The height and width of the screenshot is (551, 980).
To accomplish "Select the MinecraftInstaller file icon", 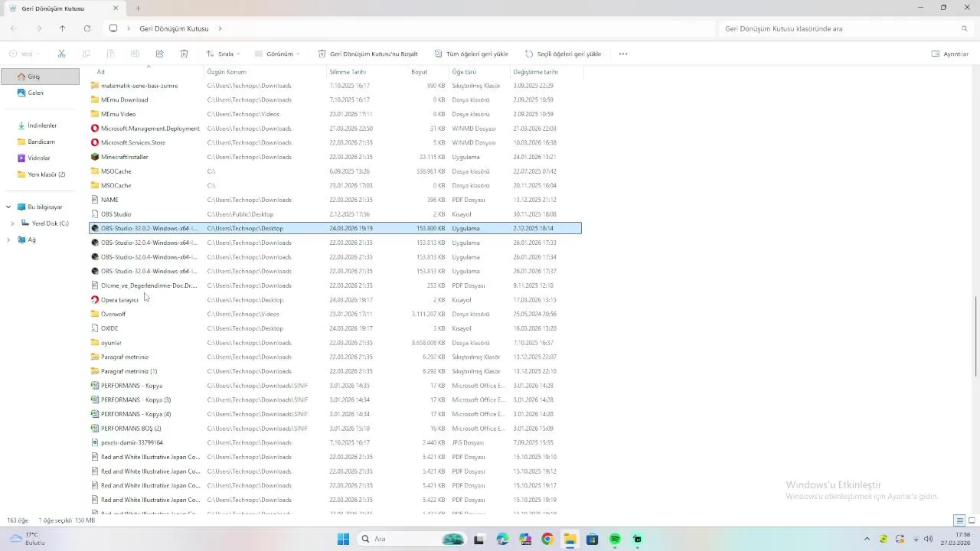I will pyautogui.click(x=95, y=157).
